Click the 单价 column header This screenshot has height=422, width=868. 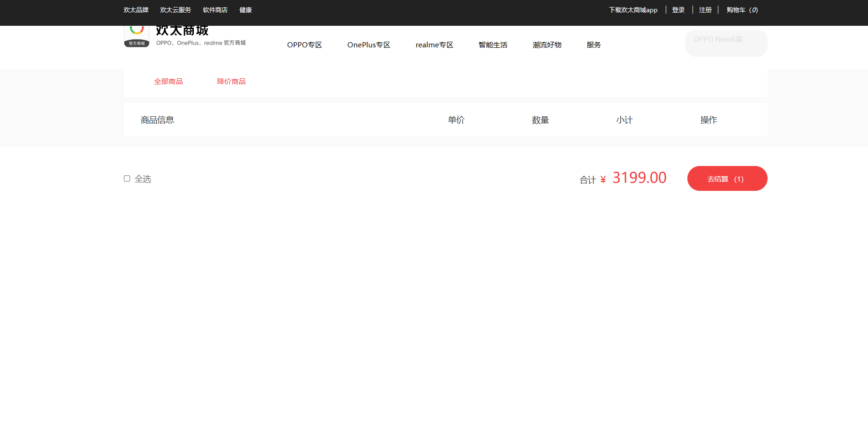(x=457, y=120)
